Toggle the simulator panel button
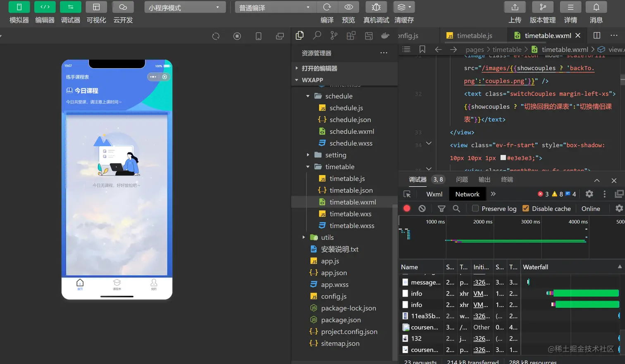The width and height of the screenshot is (625, 364). point(19,7)
